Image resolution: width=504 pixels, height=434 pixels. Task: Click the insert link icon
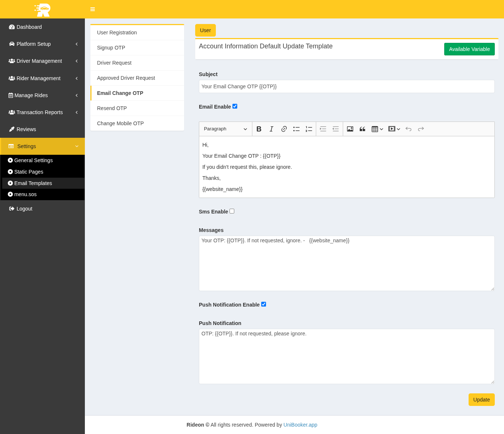(x=284, y=129)
